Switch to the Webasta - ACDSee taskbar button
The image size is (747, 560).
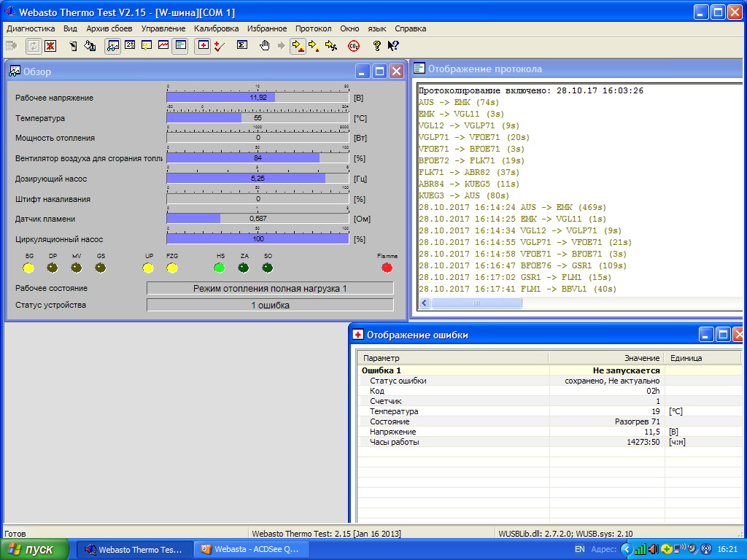(252, 550)
